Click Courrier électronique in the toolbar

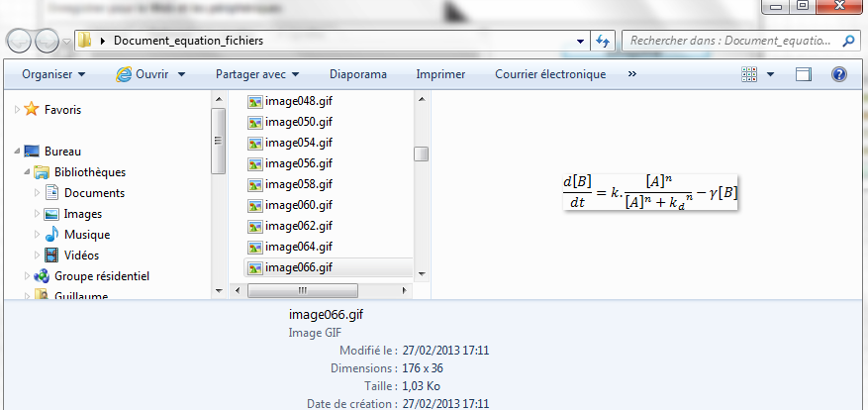[x=549, y=74]
